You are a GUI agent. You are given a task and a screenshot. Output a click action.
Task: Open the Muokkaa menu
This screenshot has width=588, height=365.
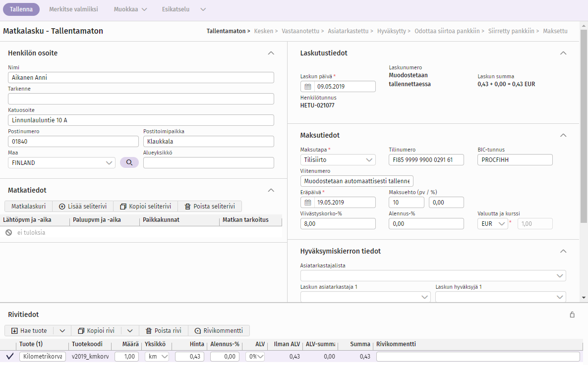[x=130, y=9]
